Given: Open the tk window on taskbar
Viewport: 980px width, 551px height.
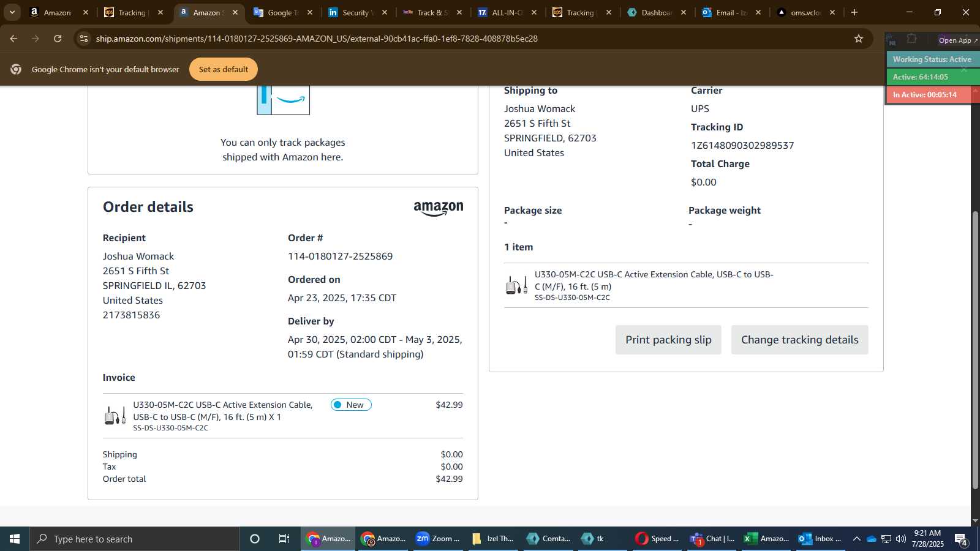Looking at the screenshot, I should pos(603,539).
